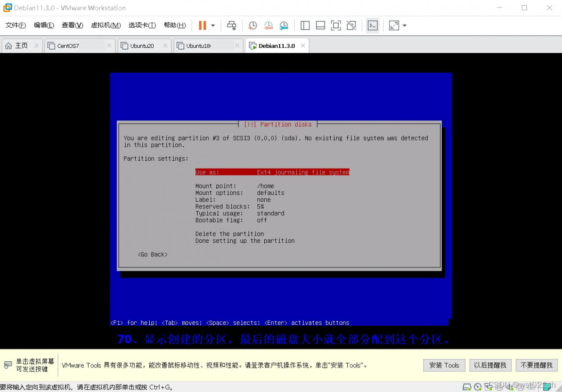Toggle the library sidebar panel icon
Image resolution: width=562 pixels, height=392 pixels.
tap(305, 25)
